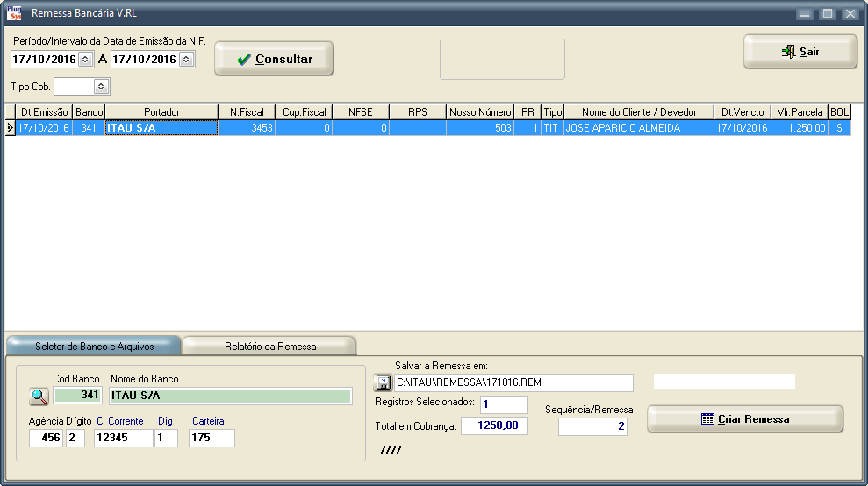Click the Sequência/Remessa field
The height and width of the screenshot is (486, 868).
coord(592,426)
